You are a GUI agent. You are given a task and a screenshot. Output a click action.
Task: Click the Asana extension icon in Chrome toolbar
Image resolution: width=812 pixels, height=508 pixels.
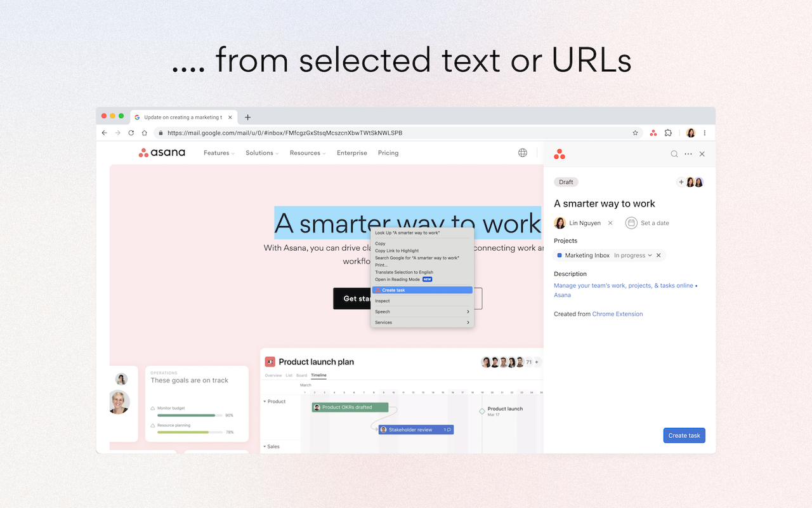pos(653,133)
